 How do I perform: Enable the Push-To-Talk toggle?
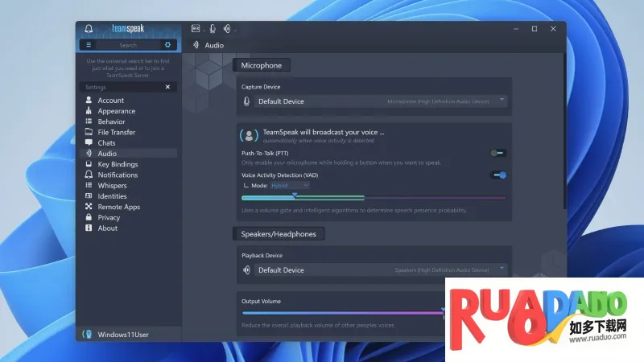[498, 153]
